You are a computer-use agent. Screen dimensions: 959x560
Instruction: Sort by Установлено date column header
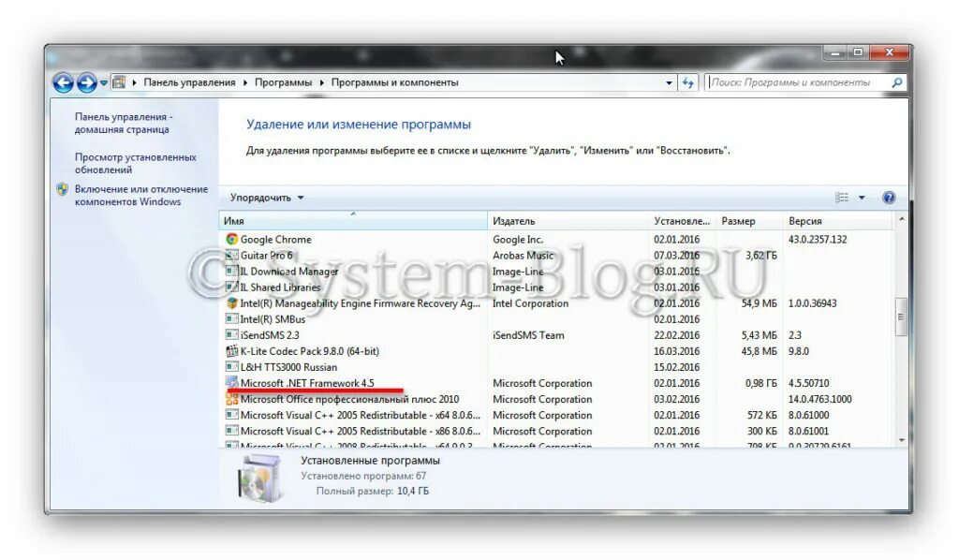pyautogui.click(x=682, y=221)
